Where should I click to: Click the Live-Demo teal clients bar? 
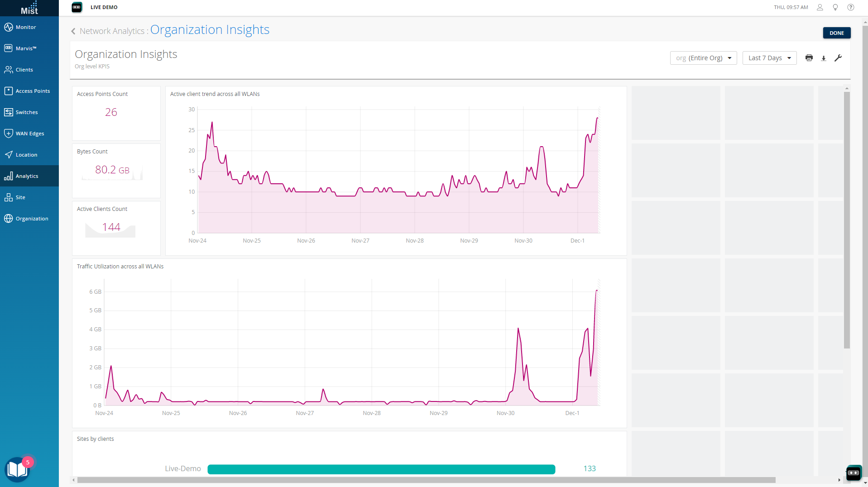(381, 469)
